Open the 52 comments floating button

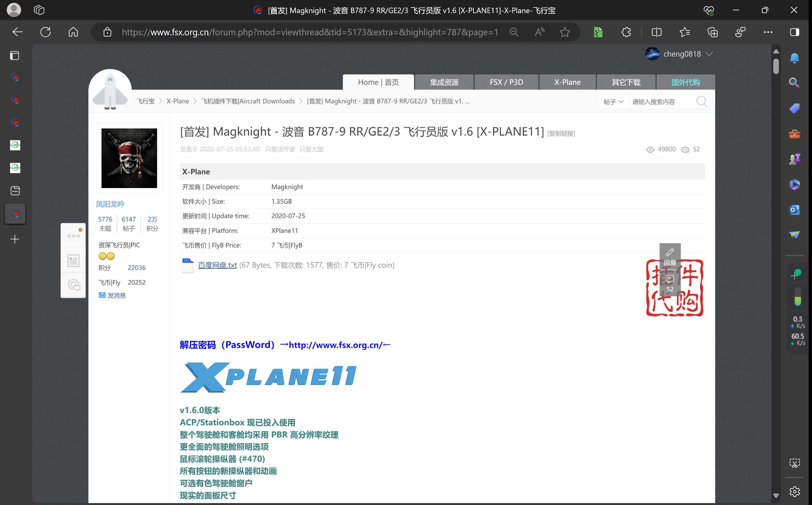670,283
